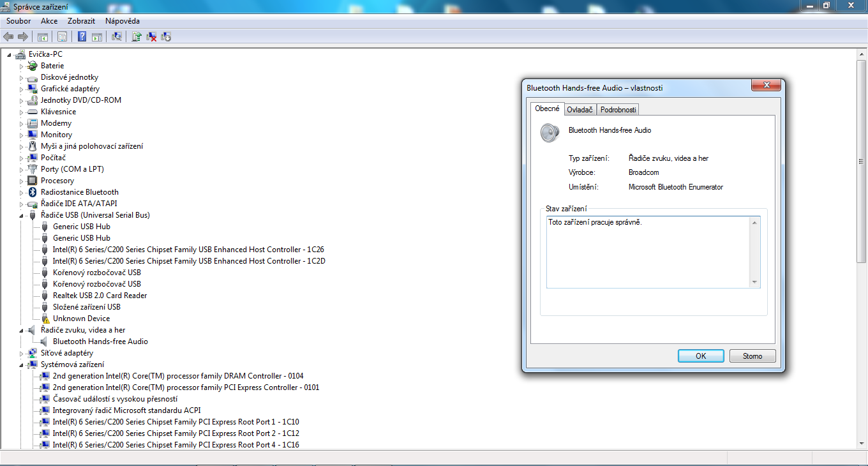Click the Stav zařízení box scroll down arrow
Viewport: 868px width, 466px height.
(x=754, y=282)
